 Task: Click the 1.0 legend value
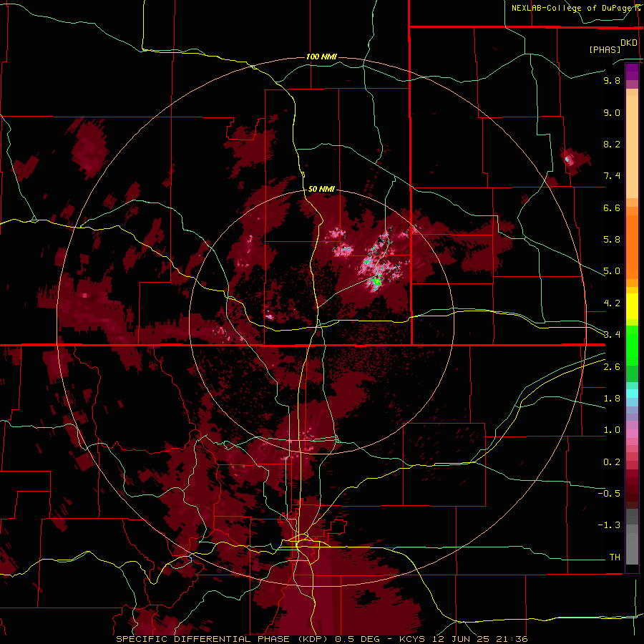[612, 430]
